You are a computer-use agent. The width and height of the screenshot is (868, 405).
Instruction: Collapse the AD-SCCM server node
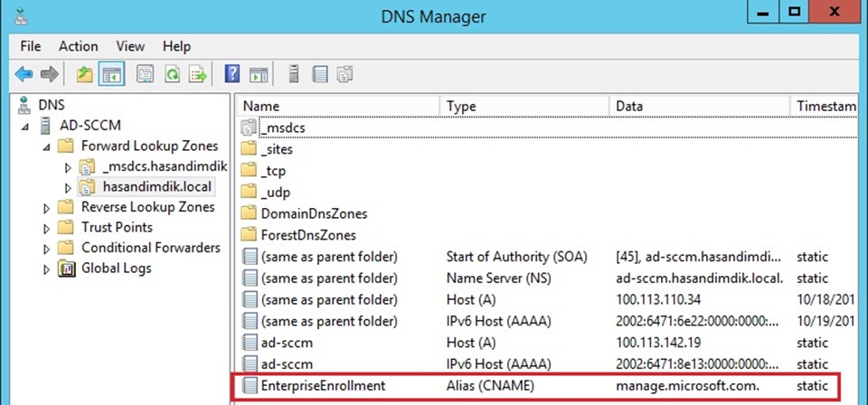[x=25, y=127]
